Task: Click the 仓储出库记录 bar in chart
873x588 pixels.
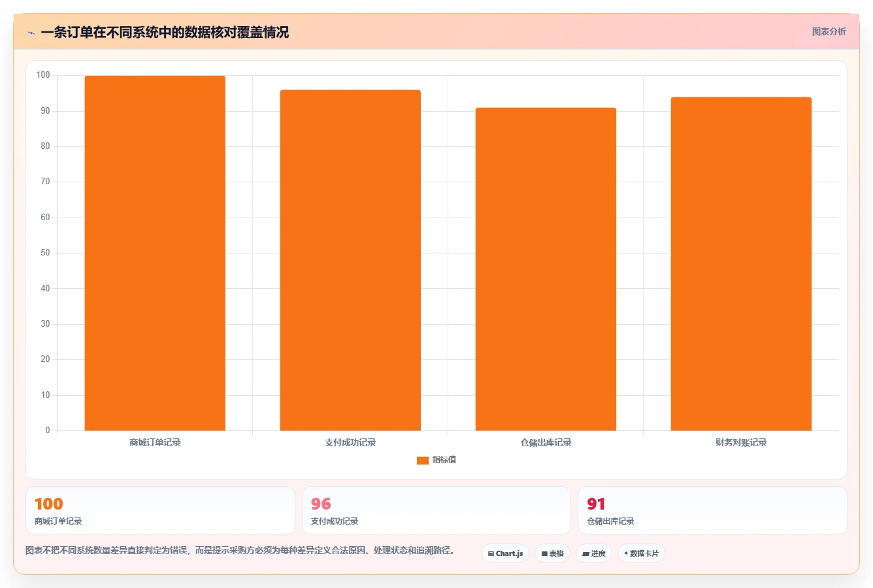Action: (x=546, y=269)
